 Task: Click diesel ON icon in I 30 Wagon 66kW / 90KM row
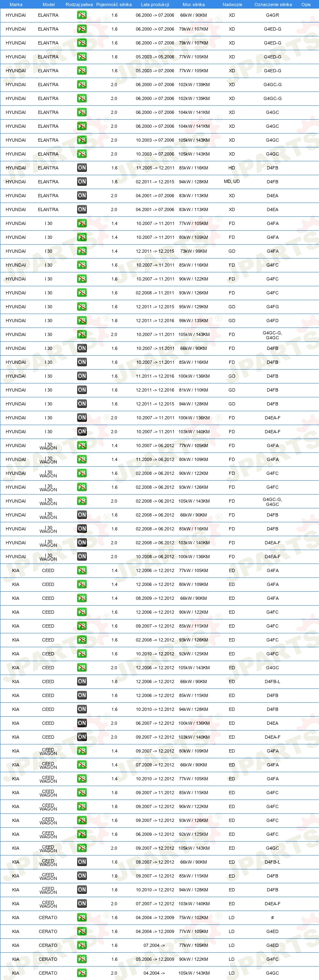click(x=82, y=515)
